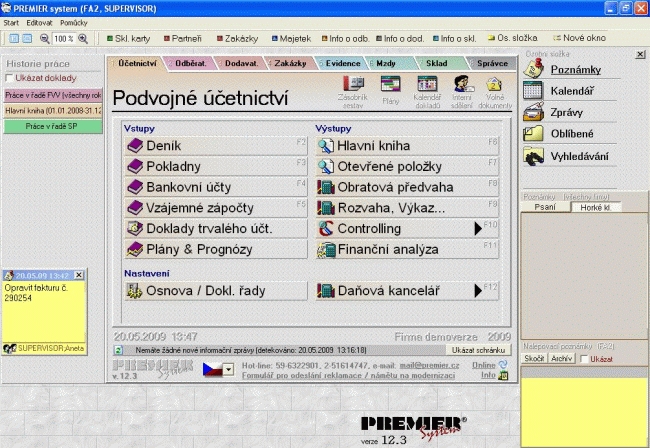Switch to the Zakázky tab
Image resolution: width=650 pixels, height=448 pixels.
click(290, 63)
